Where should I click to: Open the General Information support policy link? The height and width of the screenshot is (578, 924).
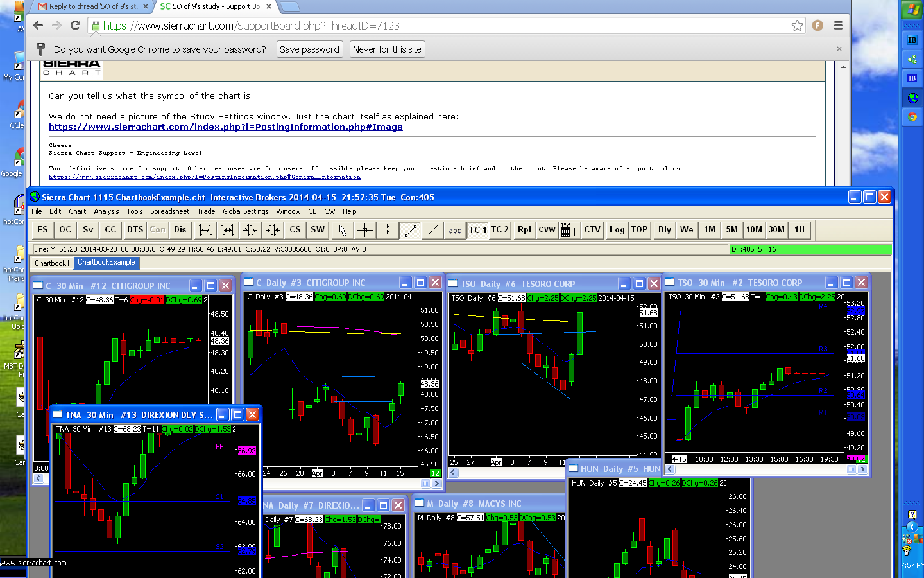(x=205, y=177)
